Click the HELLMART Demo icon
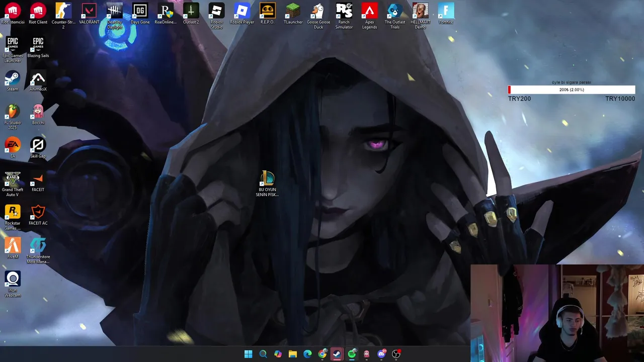 coord(420,16)
